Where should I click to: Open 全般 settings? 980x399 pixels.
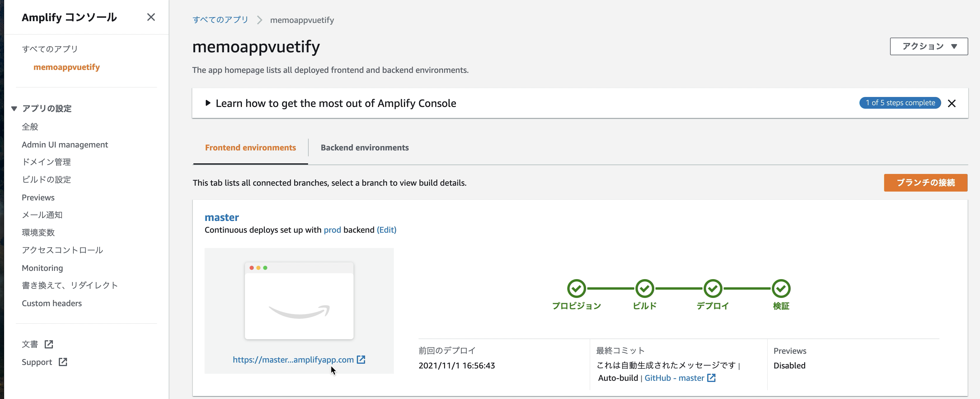30,127
